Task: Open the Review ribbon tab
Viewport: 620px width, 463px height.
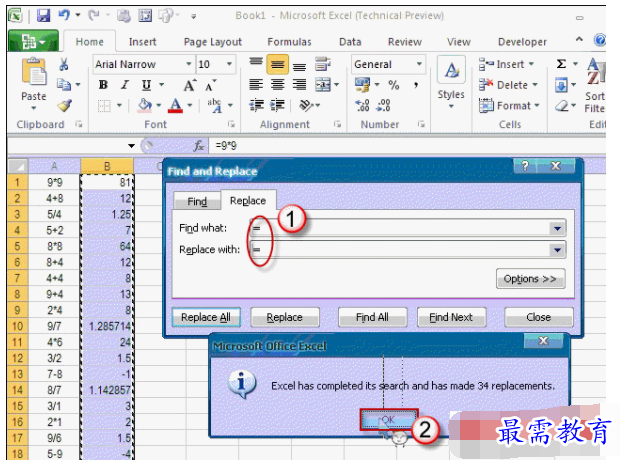Action: [405, 42]
